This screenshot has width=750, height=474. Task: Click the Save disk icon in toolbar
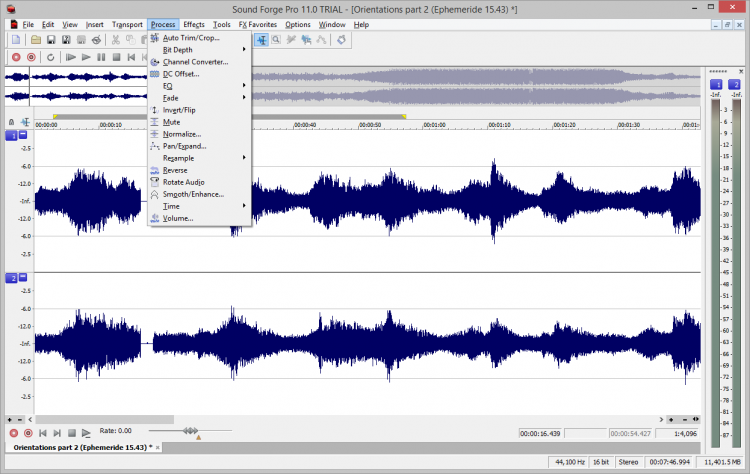tap(51, 40)
